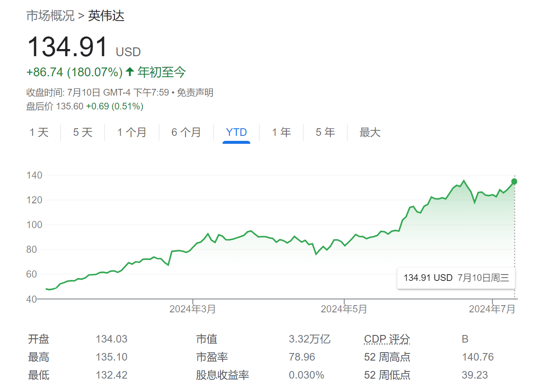Open the 免责声明 disclaimer link
The width and height of the screenshot is (542, 392).
(195, 92)
